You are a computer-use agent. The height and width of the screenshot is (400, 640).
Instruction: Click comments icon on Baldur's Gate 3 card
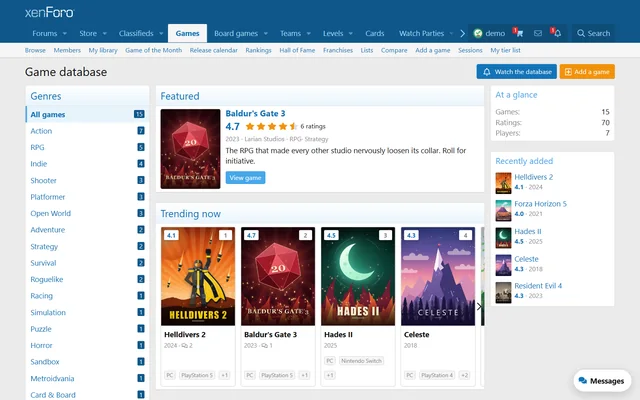coord(264,346)
